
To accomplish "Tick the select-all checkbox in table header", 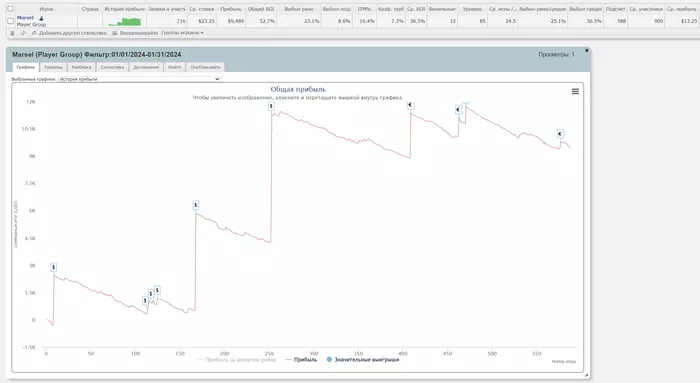I will click(x=10, y=8).
